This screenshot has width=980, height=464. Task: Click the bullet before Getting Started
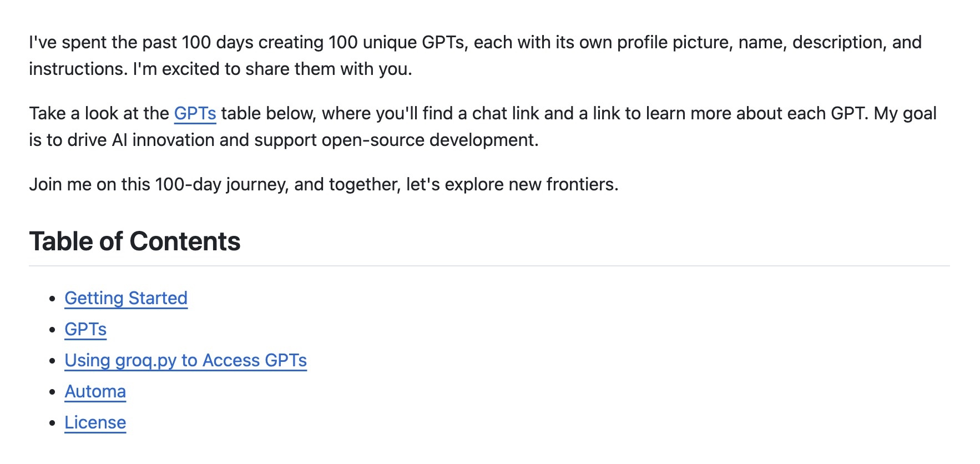coord(53,299)
